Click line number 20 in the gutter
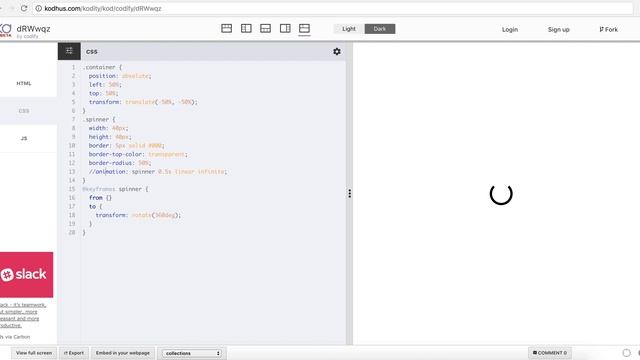Viewport: 640px width, 360px height. 72,232
